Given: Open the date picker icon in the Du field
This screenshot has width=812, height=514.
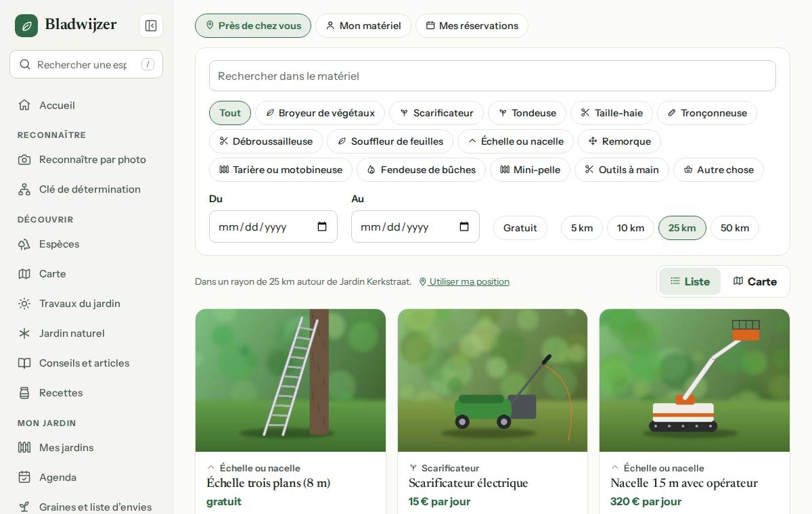Looking at the screenshot, I should click(x=322, y=227).
